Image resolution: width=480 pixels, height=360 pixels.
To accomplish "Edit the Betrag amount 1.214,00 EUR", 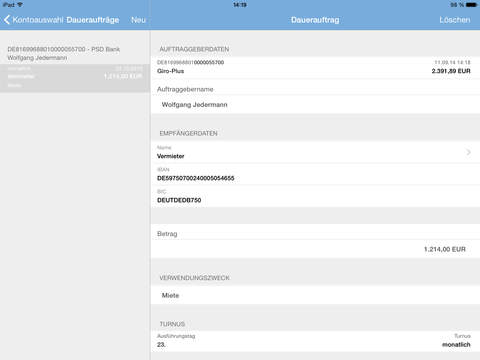I will [x=315, y=249].
